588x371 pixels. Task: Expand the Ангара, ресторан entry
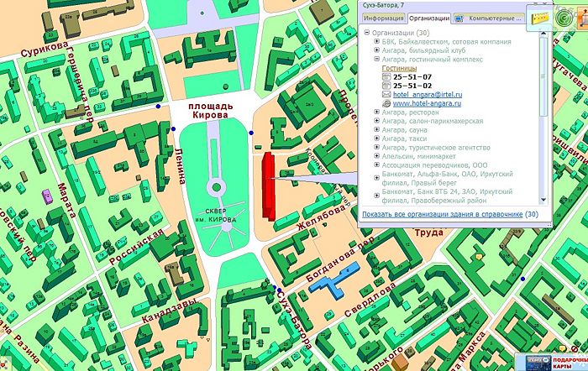click(x=376, y=112)
